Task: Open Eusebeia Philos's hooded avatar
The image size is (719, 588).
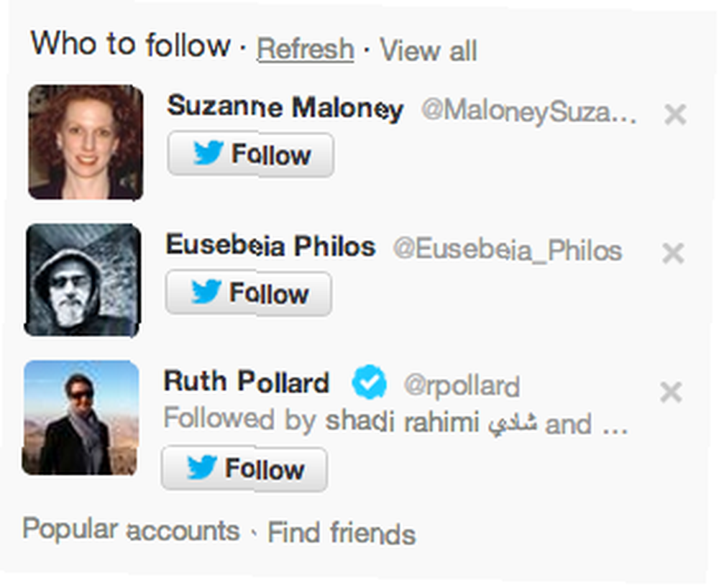Action: click(x=83, y=280)
